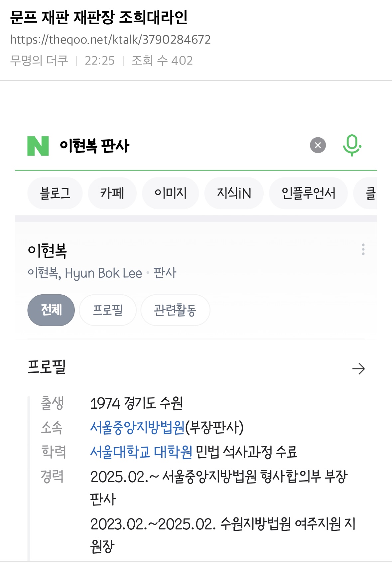The height and width of the screenshot is (566, 392).
Task: Click the arrow next to 프로필 heading
Action: click(x=358, y=368)
